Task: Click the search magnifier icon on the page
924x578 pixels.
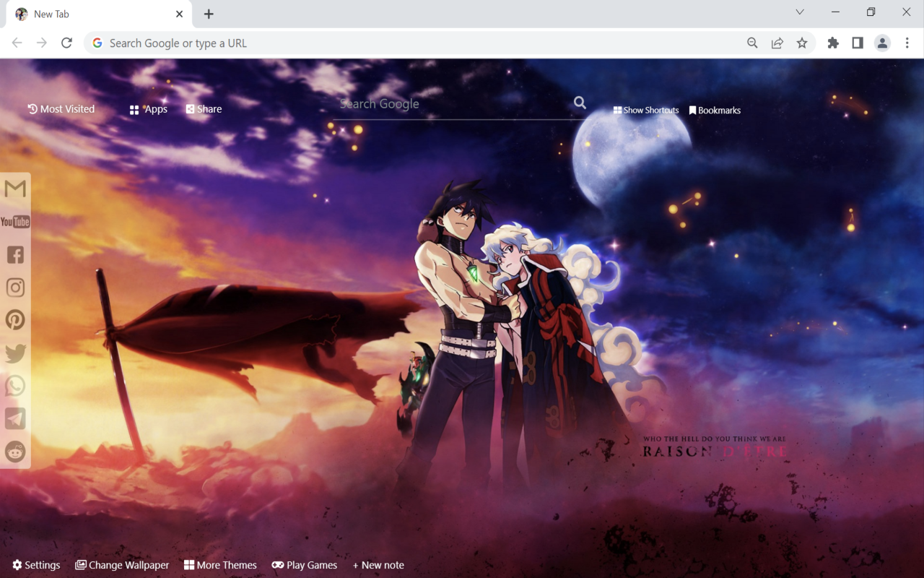Action: [x=580, y=103]
